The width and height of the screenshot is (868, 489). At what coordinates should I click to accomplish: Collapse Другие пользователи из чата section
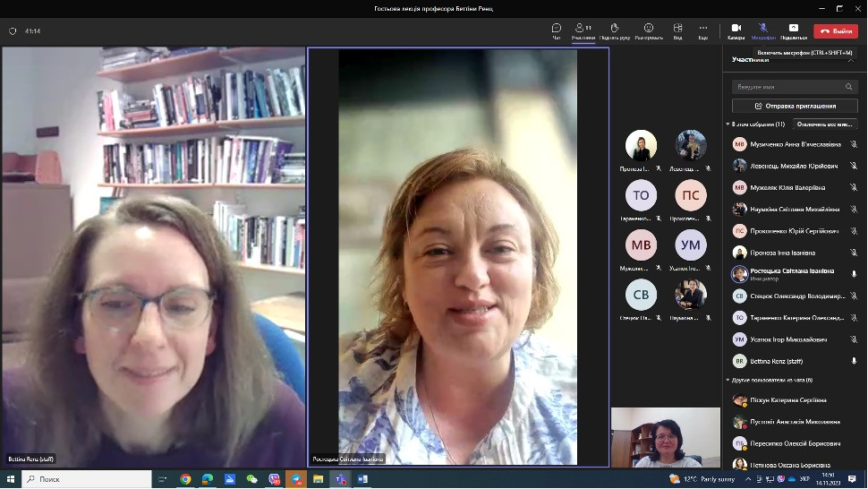[728, 380]
